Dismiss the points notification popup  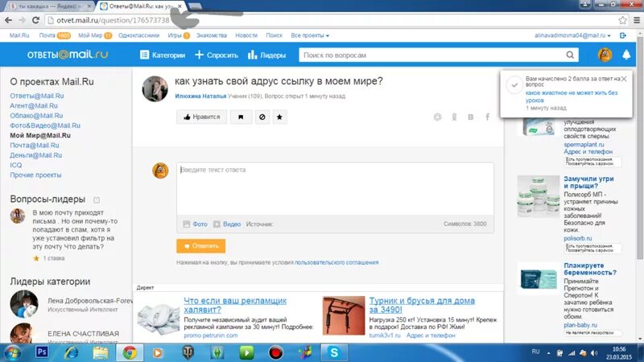pos(624,79)
